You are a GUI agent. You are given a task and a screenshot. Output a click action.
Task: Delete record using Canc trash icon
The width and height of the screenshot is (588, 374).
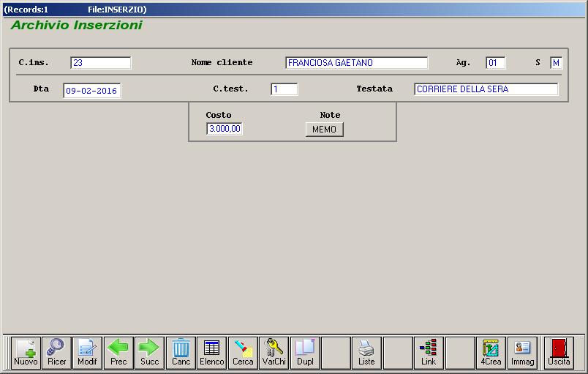click(181, 353)
